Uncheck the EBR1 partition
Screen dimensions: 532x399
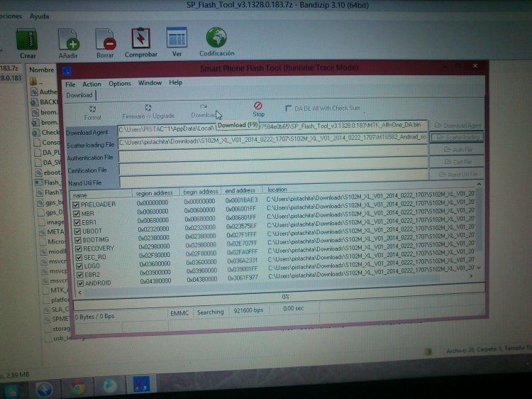[x=77, y=223]
